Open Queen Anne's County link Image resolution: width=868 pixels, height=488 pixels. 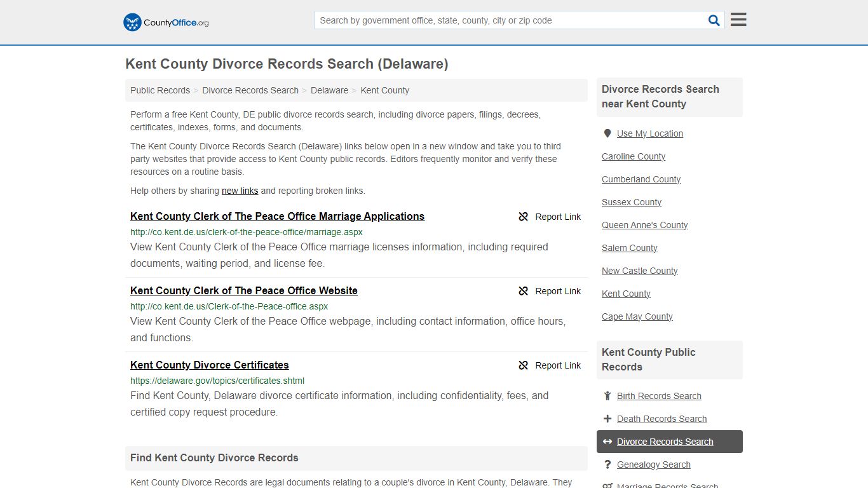click(644, 225)
